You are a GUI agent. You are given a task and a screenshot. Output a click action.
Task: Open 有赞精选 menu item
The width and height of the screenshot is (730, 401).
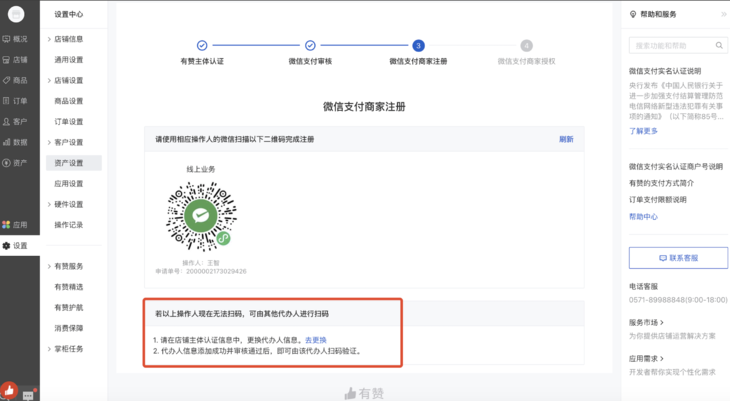(68, 286)
